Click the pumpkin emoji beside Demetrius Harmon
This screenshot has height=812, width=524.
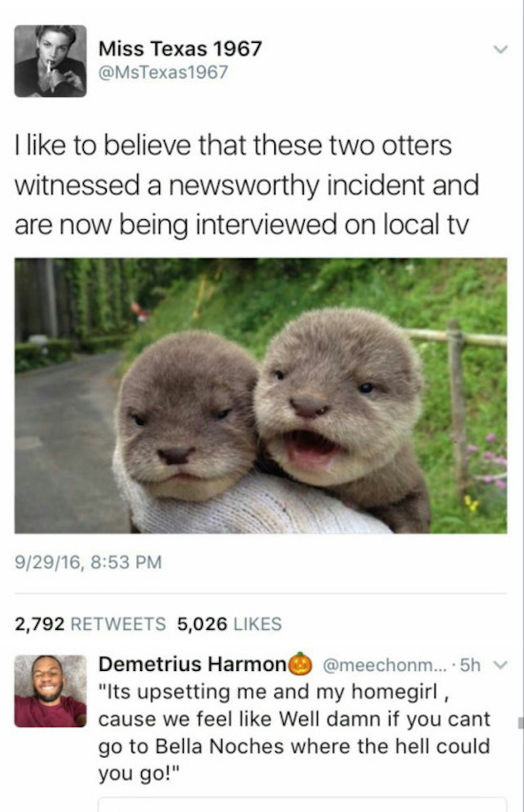tap(300, 663)
